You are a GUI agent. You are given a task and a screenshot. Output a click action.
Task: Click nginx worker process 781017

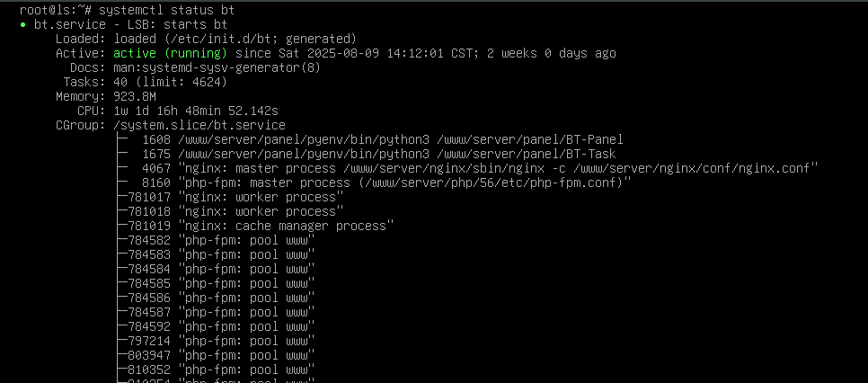(235, 197)
